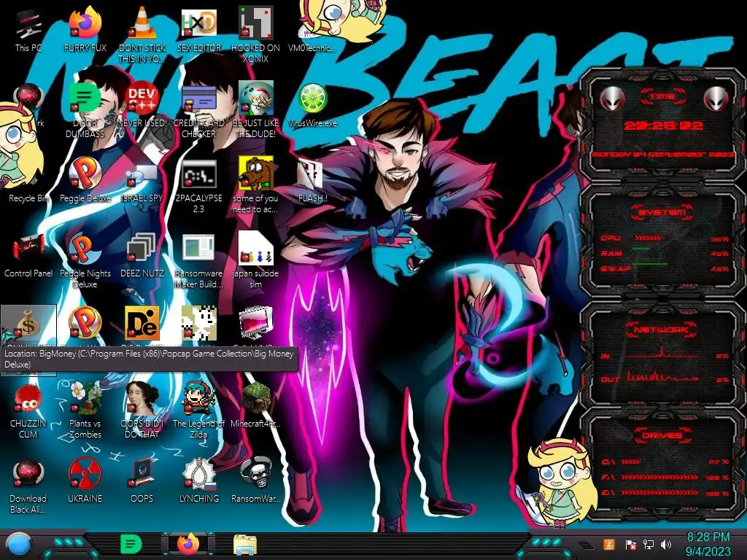747x560 pixels.
Task: Open the pixel dog desktop shortcut
Action: 198,324
